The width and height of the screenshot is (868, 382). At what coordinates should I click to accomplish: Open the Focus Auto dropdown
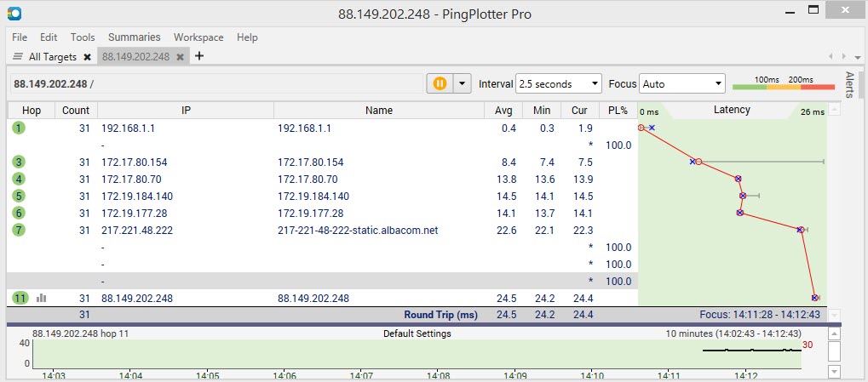[x=682, y=84]
